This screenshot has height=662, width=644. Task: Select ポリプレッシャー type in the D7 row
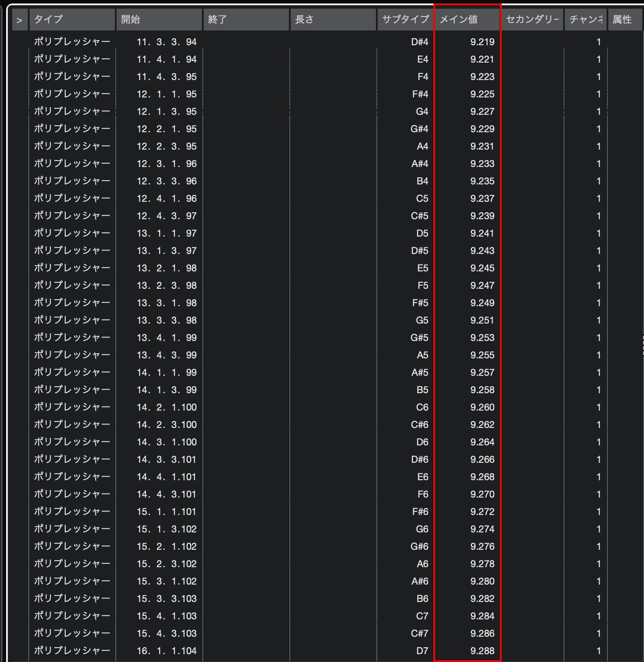[72, 651]
